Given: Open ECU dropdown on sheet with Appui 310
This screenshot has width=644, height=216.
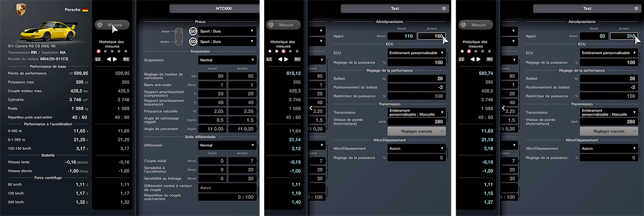Looking at the screenshot, I should coord(608,52).
